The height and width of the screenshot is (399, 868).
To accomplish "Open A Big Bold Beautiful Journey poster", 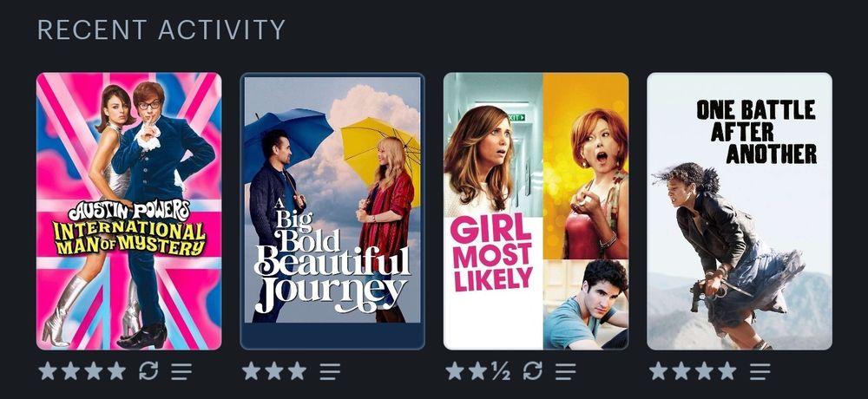I will click(332, 212).
